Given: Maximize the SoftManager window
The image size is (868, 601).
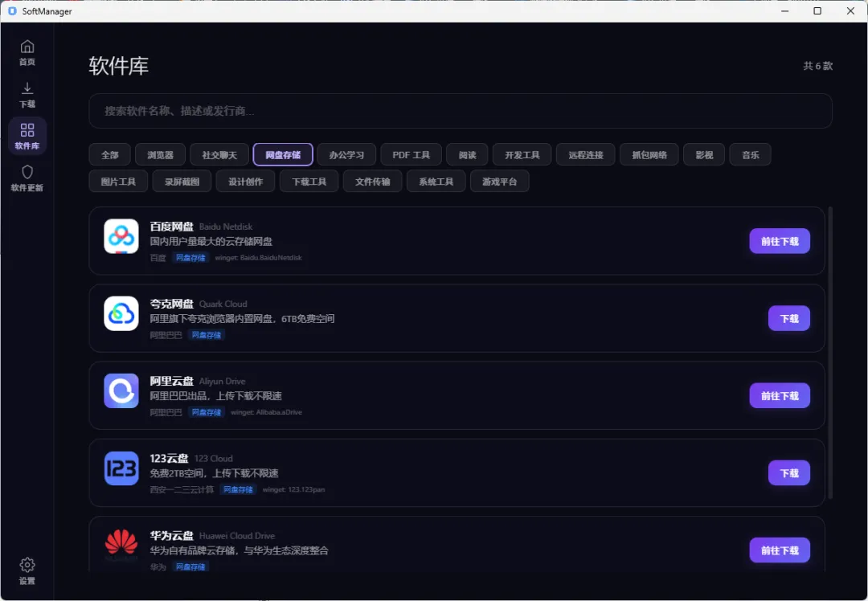Looking at the screenshot, I should click(x=817, y=11).
